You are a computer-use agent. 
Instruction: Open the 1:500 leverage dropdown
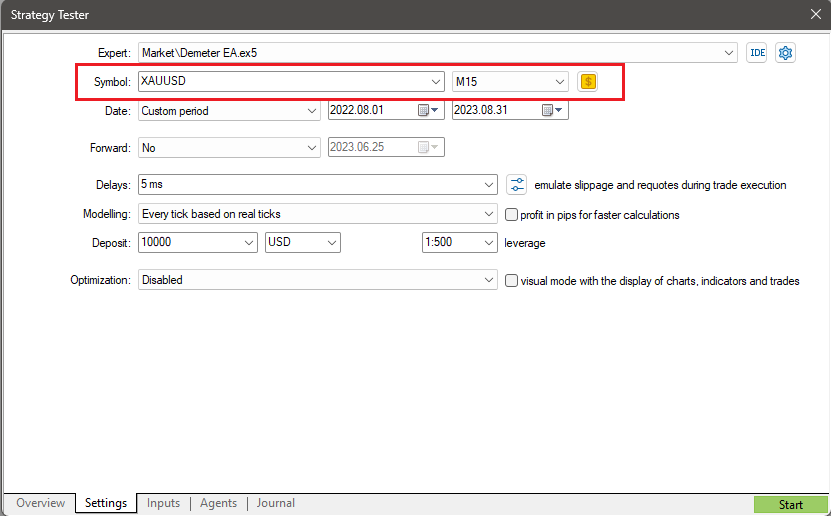point(489,243)
